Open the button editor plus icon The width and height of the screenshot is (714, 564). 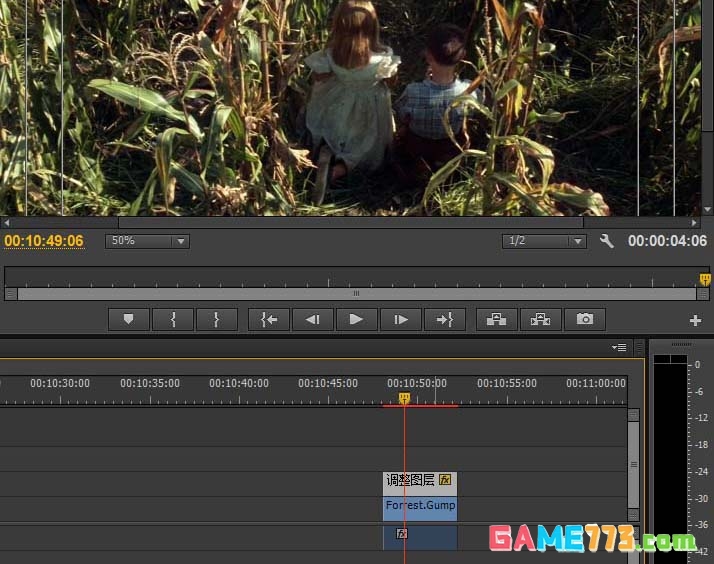695,320
